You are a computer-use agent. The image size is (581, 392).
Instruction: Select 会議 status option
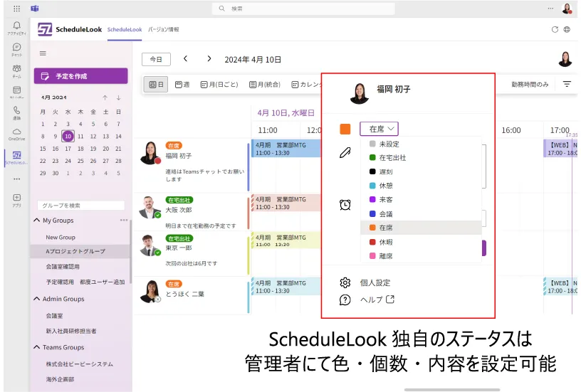[421, 214]
